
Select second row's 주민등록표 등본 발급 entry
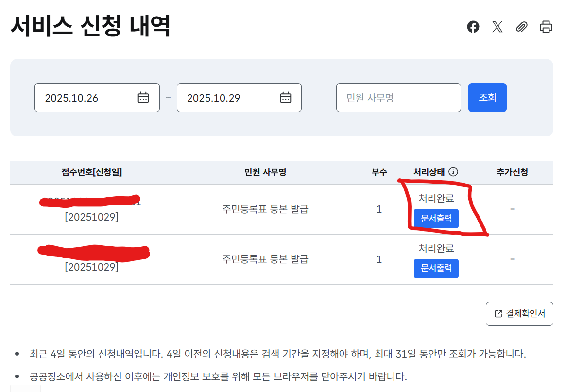265,259
